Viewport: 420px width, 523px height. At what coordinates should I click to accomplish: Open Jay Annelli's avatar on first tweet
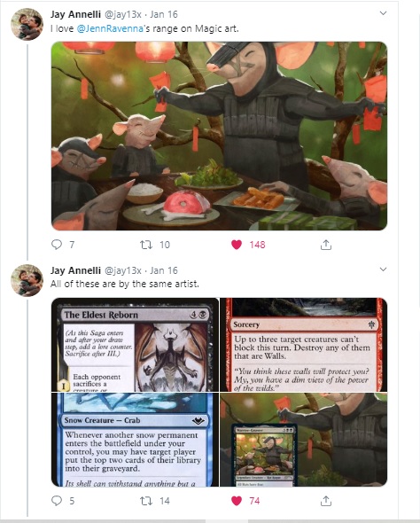[27, 24]
